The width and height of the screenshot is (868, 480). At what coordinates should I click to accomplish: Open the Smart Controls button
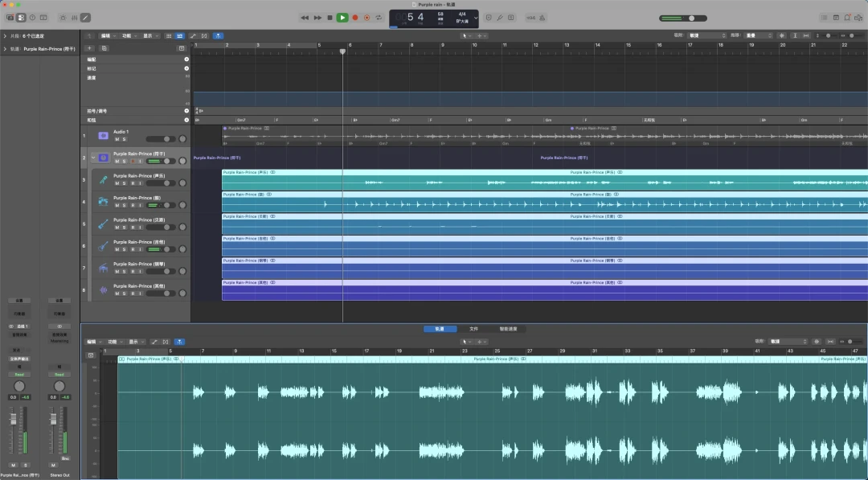63,18
